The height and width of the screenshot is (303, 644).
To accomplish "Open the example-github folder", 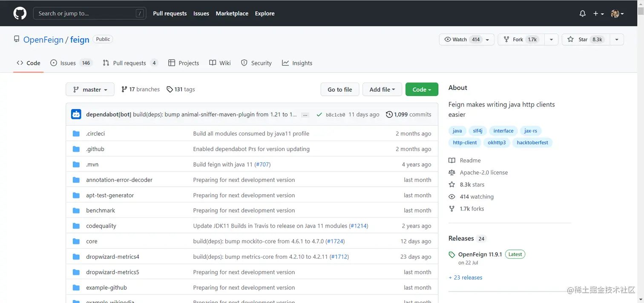I will point(106,288).
